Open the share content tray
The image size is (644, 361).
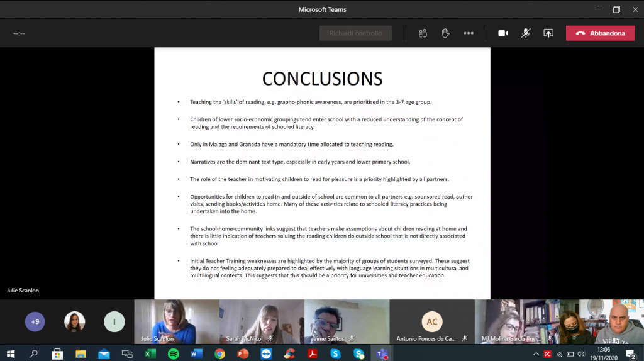pos(548,33)
